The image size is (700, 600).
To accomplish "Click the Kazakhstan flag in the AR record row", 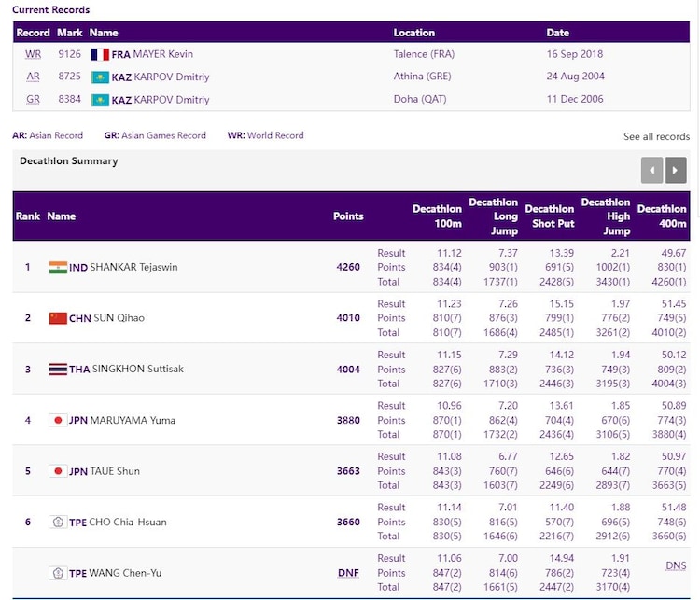I will pyautogui.click(x=99, y=77).
